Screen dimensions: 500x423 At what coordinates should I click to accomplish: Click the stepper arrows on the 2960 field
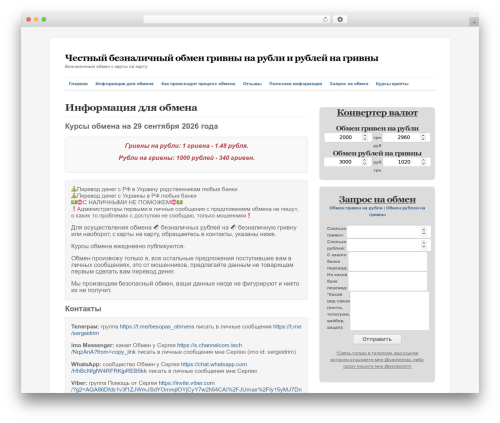coord(423,137)
